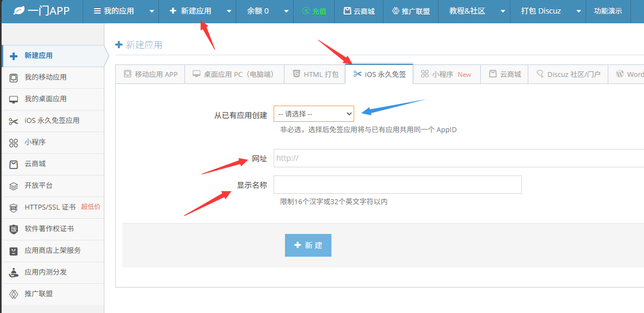Screen dimensions: 644x313
Task: Click the 小程序 tab icon
Action: [424, 74]
